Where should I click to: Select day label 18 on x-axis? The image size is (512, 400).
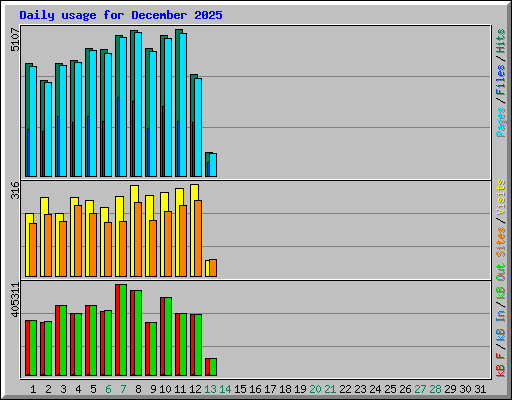(285, 389)
